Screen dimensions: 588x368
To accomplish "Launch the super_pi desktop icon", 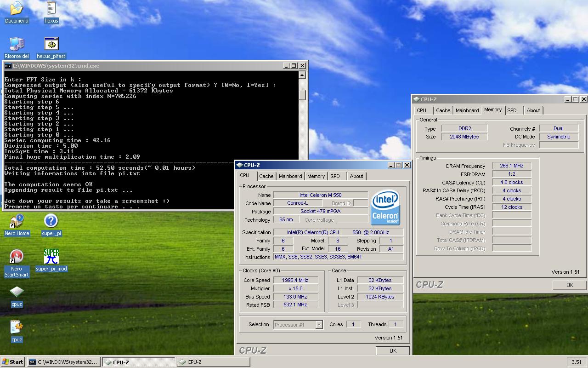I will tap(51, 221).
